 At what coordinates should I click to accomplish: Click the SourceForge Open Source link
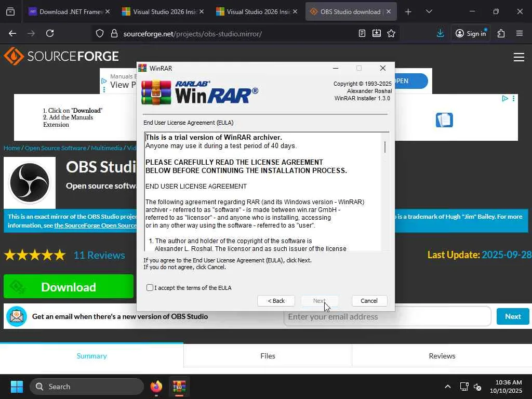pos(96,225)
